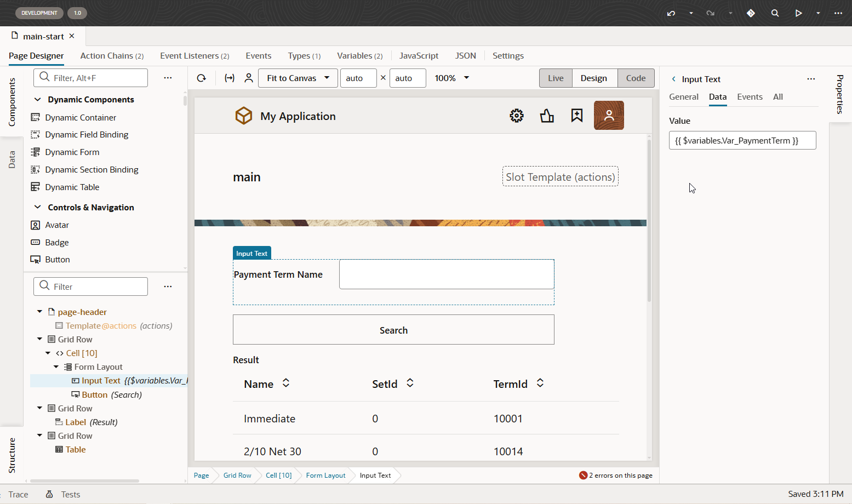Sort table by Name column
The image size is (852, 504).
click(x=286, y=383)
